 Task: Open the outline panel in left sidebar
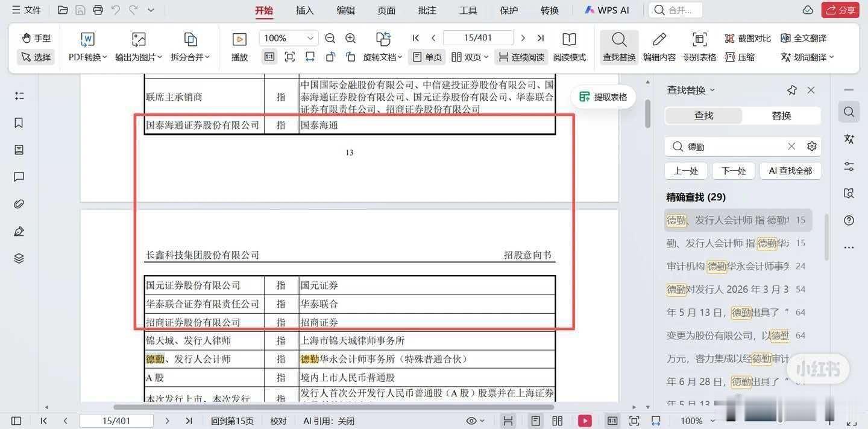click(19, 96)
